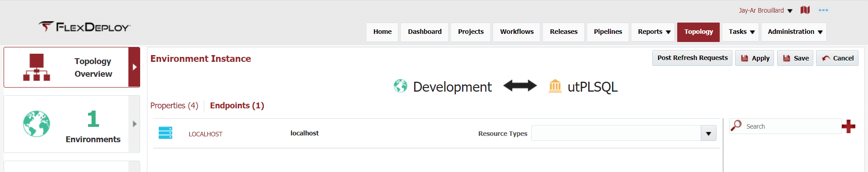The width and height of the screenshot is (868, 172).
Task: Expand the Environments panel arrow
Action: point(134,124)
